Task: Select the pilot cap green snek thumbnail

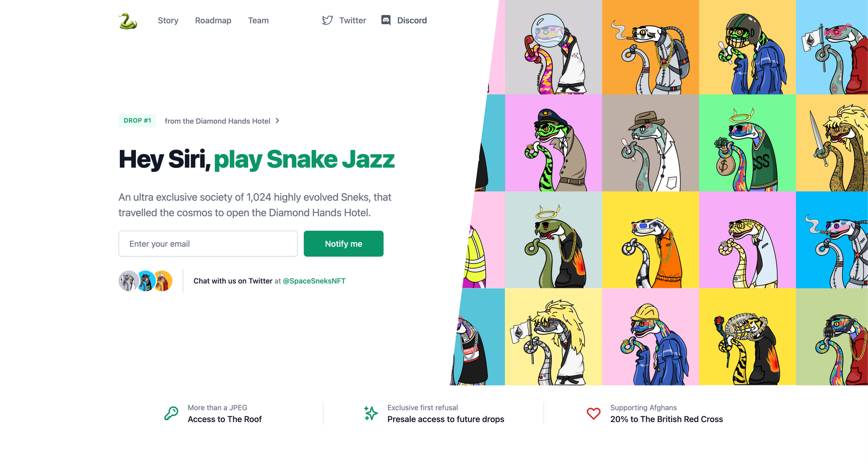Action: (x=553, y=143)
